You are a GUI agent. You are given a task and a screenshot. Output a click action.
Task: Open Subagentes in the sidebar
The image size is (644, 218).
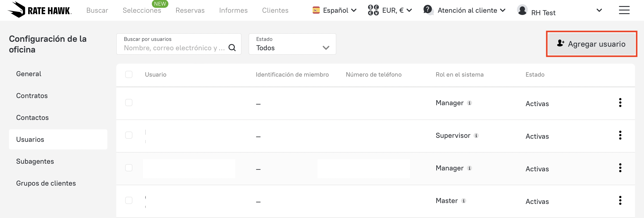click(35, 161)
